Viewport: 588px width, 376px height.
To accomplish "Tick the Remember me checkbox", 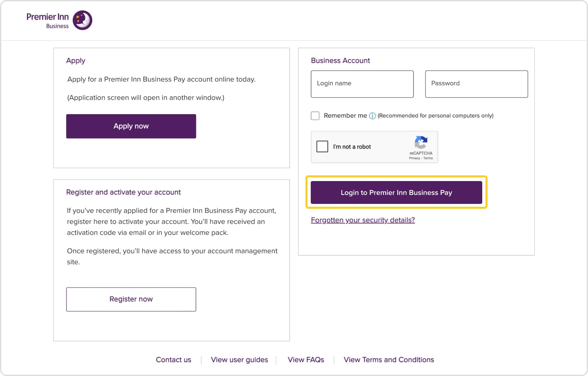I will 315,116.
